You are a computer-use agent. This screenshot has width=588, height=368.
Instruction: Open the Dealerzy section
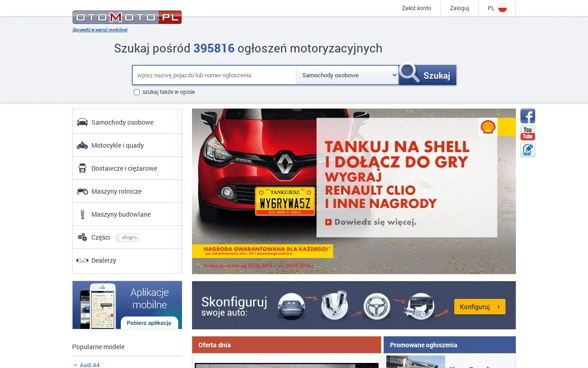pos(127,260)
